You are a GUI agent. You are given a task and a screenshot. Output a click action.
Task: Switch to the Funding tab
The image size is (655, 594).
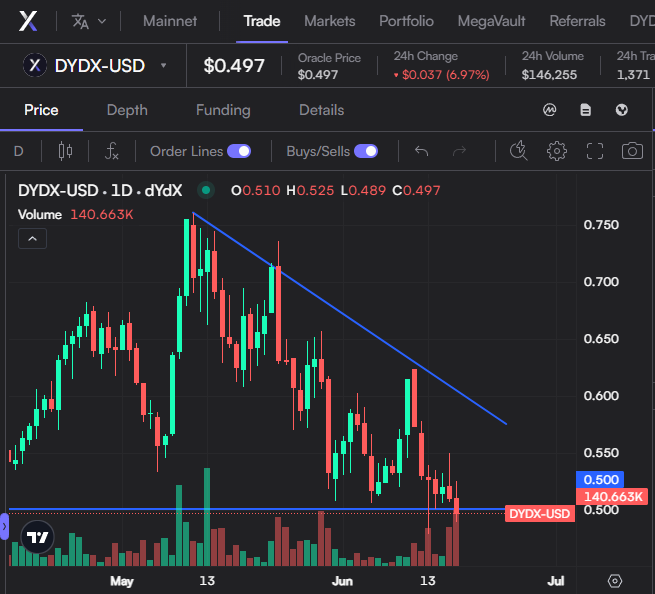point(223,110)
